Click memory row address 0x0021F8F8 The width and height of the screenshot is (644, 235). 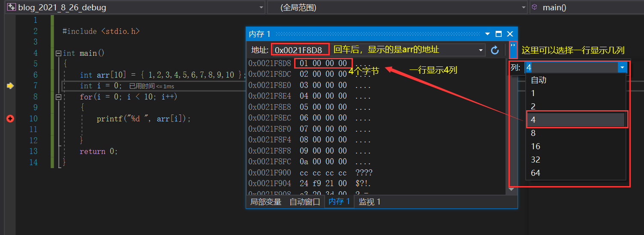[x=270, y=151]
